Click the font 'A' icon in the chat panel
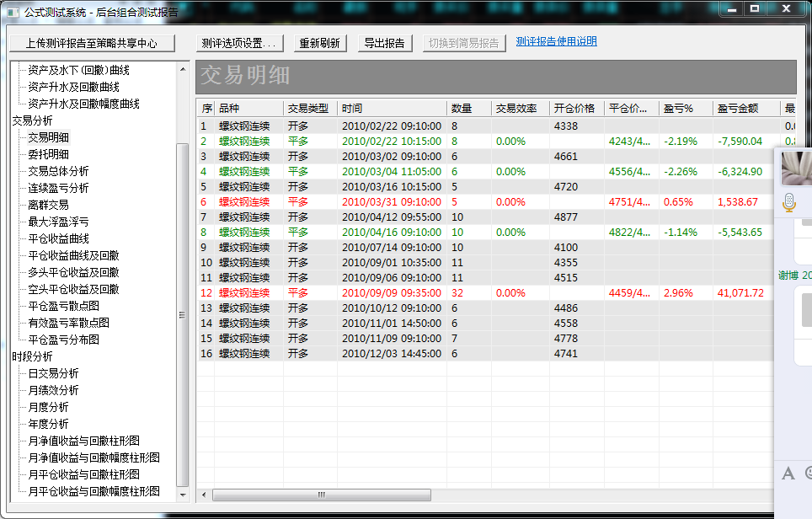 pyautogui.click(x=788, y=473)
